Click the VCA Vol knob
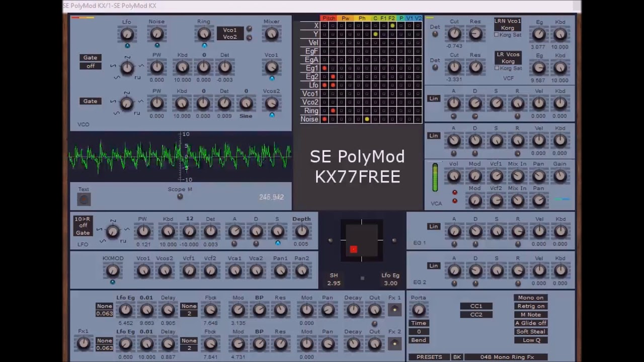 [453, 176]
